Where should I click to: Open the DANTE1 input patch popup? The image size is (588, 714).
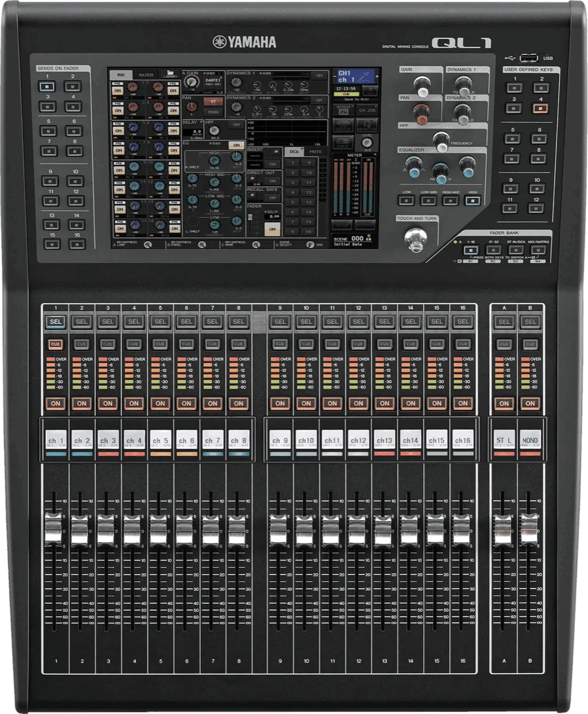point(214,82)
